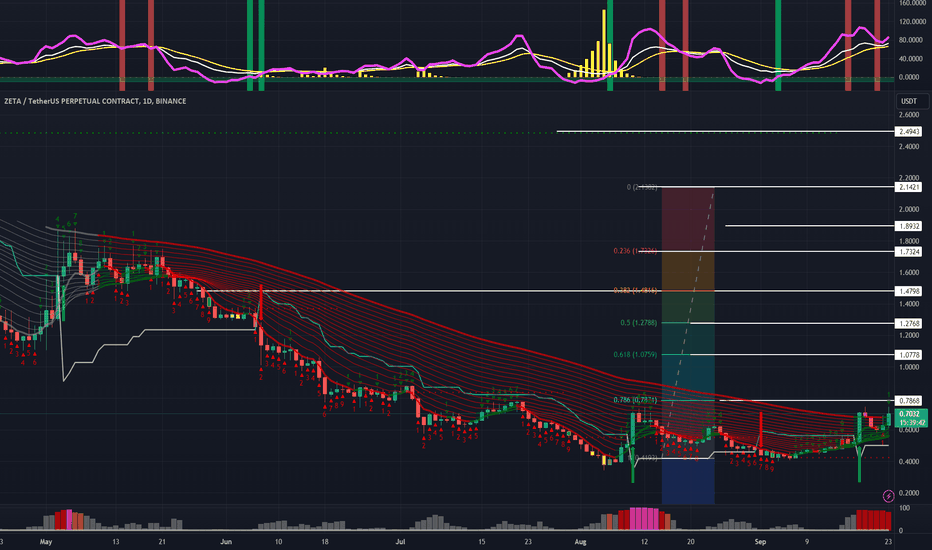The width and height of the screenshot is (932, 550).
Task: Click the 120.0000 indicator scale value
Action: 912,21
